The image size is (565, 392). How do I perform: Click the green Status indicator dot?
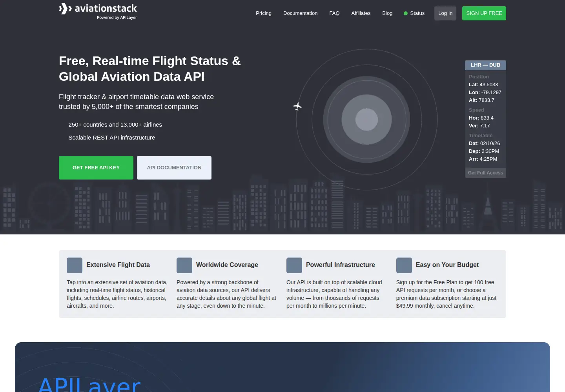click(x=406, y=13)
